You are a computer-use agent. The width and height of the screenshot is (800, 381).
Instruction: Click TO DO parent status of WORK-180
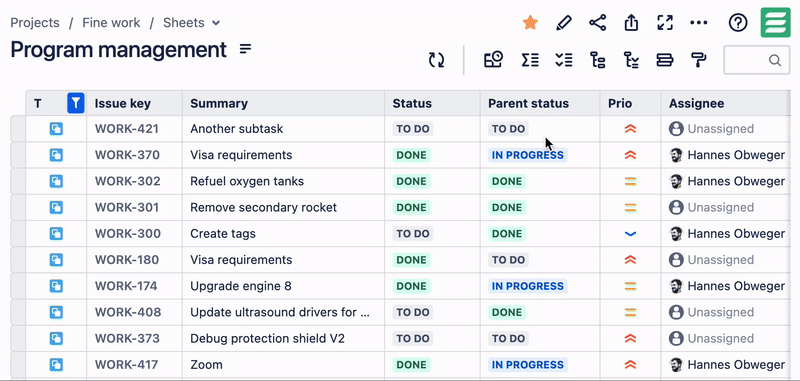pos(508,260)
